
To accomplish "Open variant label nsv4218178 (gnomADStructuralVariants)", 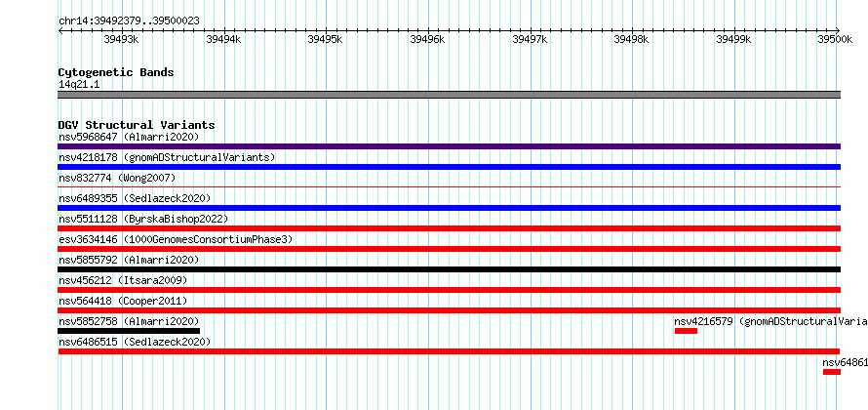I will [167, 157].
